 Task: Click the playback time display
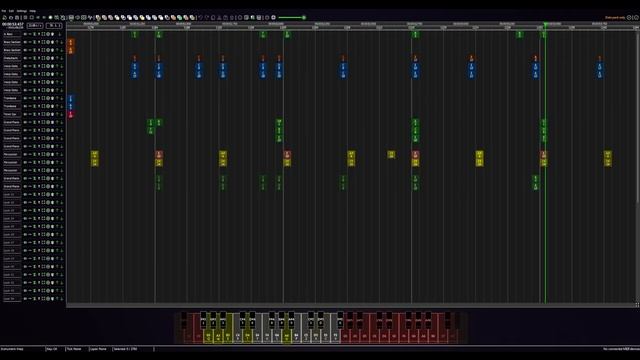point(13,24)
